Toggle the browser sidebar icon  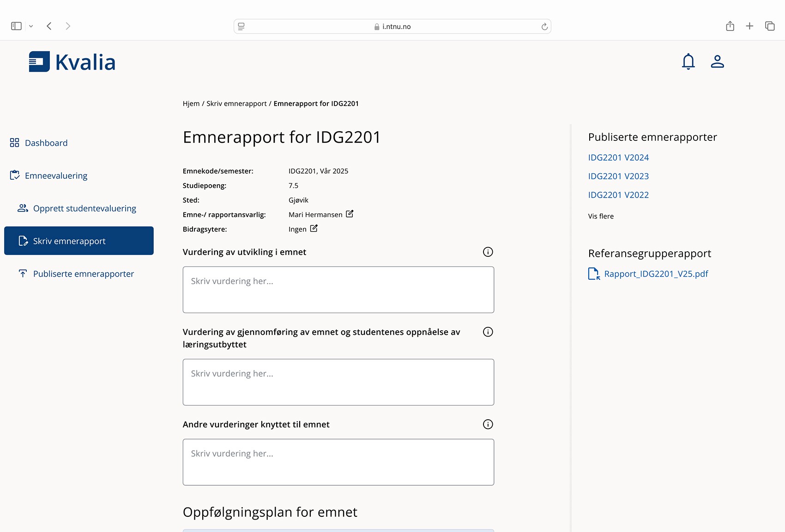click(16, 26)
